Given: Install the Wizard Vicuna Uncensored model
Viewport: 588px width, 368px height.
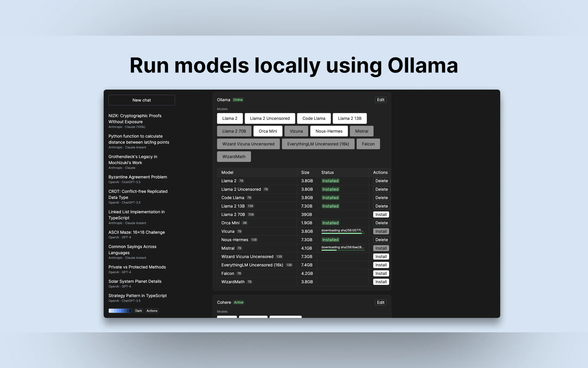Looking at the screenshot, I should pyautogui.click(x=381, y=257).
